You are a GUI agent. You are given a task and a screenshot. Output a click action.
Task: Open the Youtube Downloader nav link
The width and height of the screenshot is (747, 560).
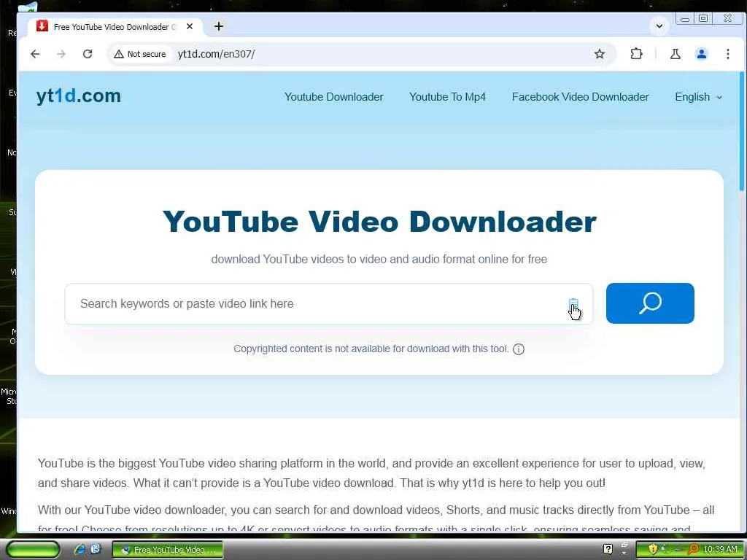pos(333,97)
